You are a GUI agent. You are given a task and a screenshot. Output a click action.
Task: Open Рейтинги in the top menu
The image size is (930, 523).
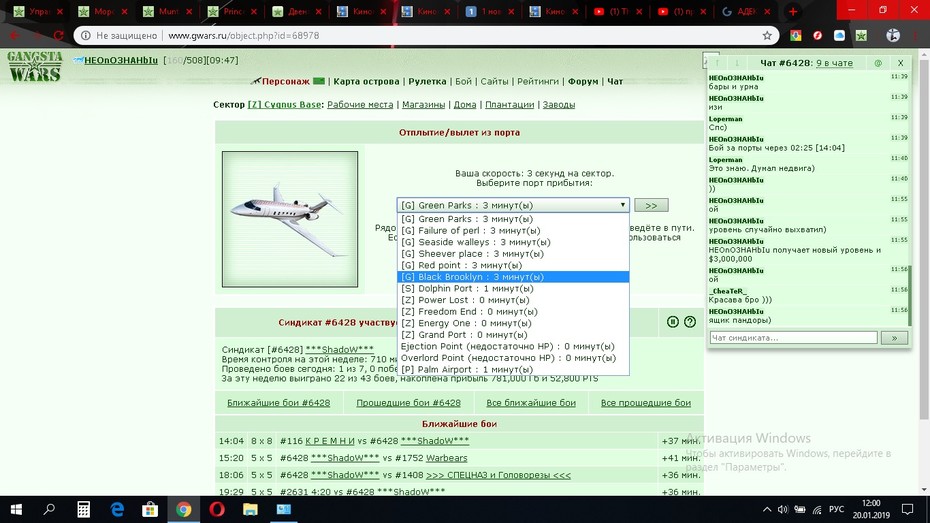click(x=538, y=81)
